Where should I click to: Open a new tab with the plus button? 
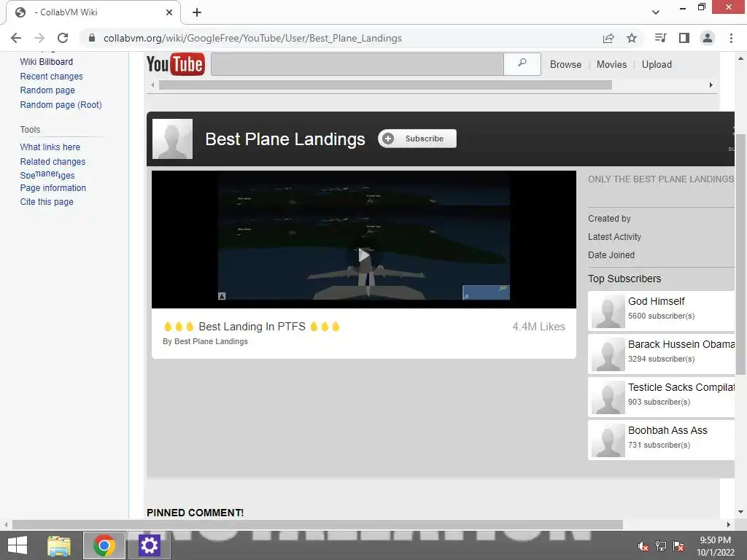pos(197,12)
